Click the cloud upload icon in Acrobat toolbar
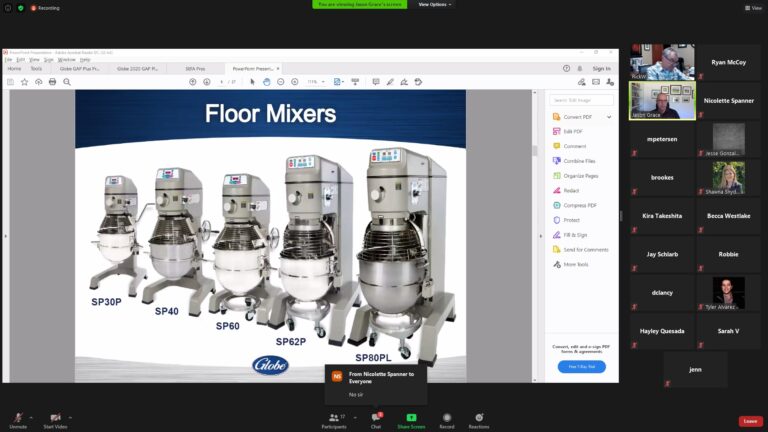 click(x=38, y=82)
